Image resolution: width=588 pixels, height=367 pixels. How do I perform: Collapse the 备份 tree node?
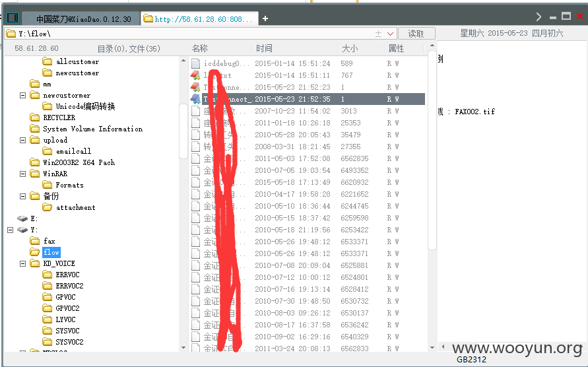click(x=22, y=196)
